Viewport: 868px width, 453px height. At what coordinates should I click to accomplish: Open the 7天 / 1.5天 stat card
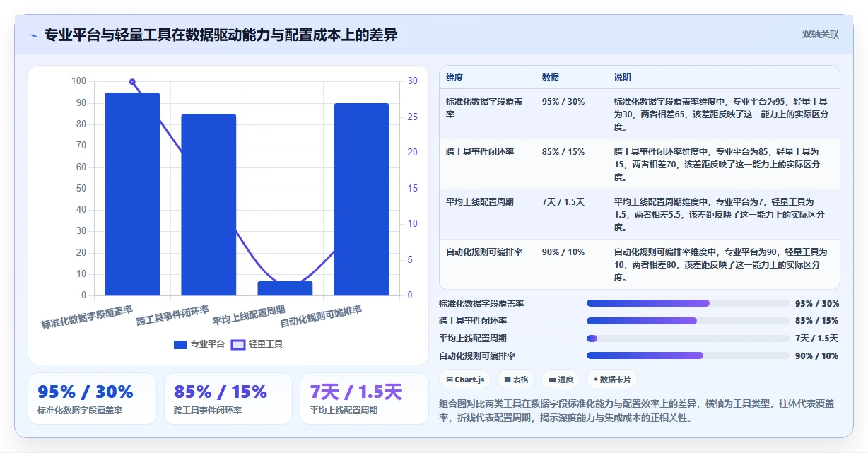point(364,399)
